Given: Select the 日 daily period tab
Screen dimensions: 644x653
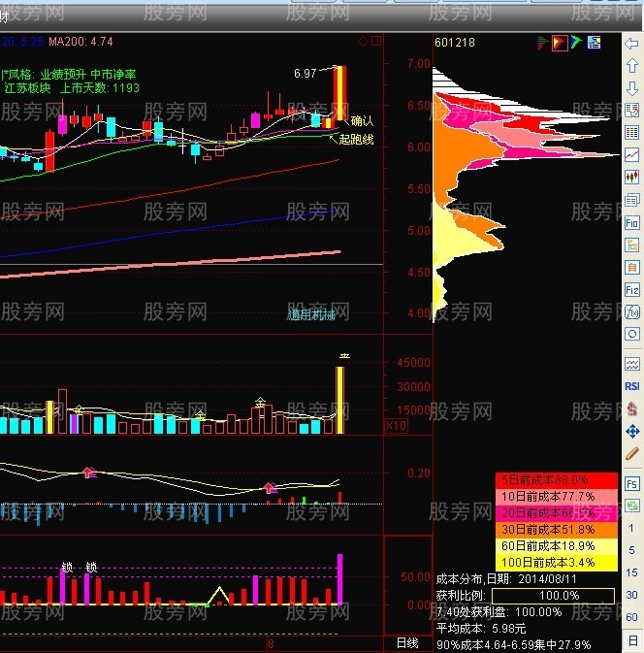Looking at the screenshot, I should click(x=632, y=640).
